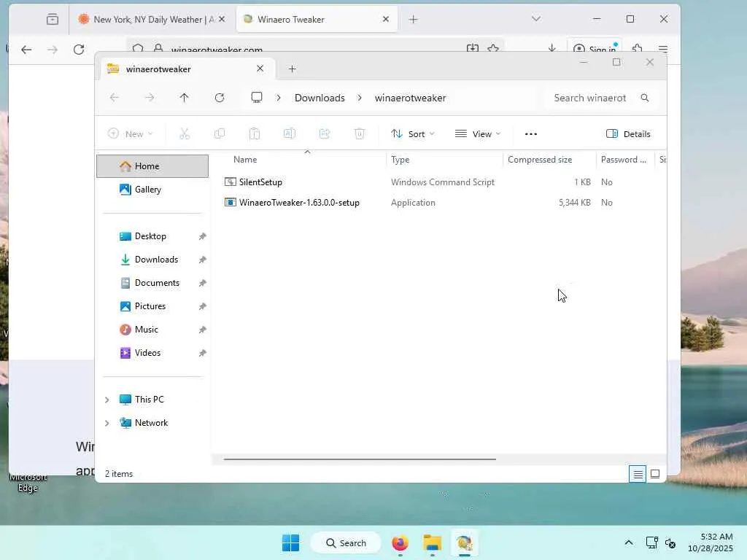Close the winaerotweaker Explorer tab
The height and width of the screenshot is (560, 747).
[x=260, y=69]
